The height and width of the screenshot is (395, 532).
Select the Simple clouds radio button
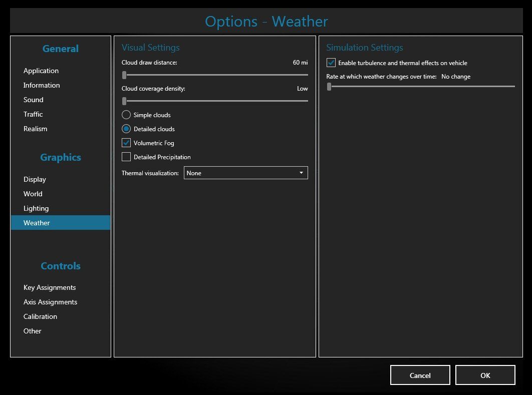126,115
